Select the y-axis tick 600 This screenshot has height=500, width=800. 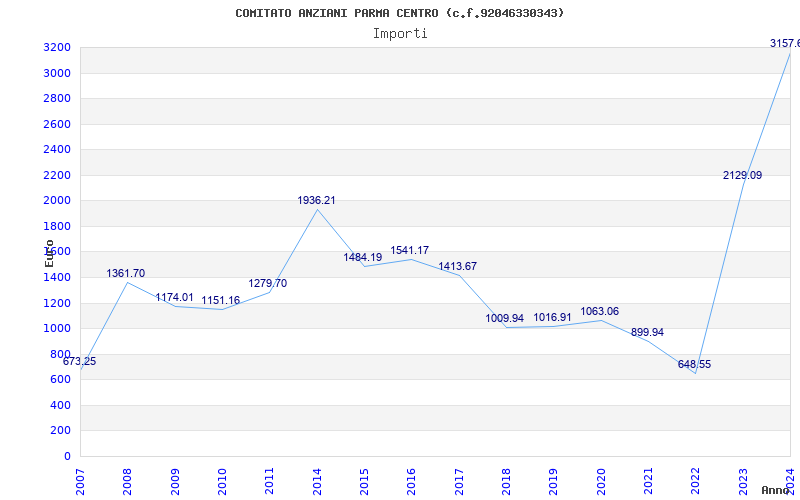(x=60, y=380)
